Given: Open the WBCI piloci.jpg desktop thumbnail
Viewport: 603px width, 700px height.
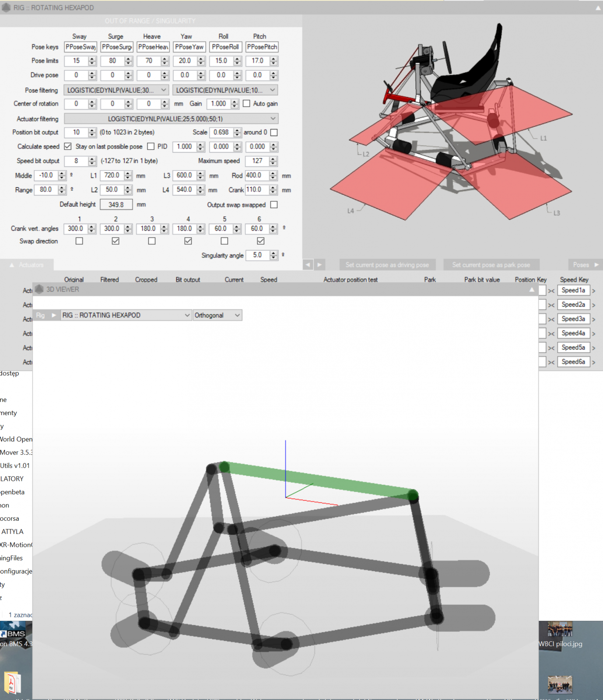Looking at the screenshot, I should (560, 629).
